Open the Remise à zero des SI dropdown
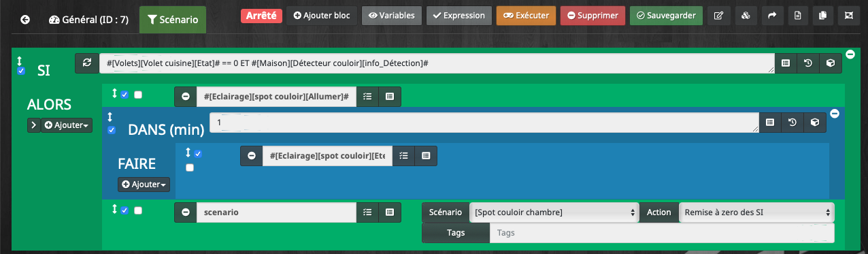 (756, 212)
